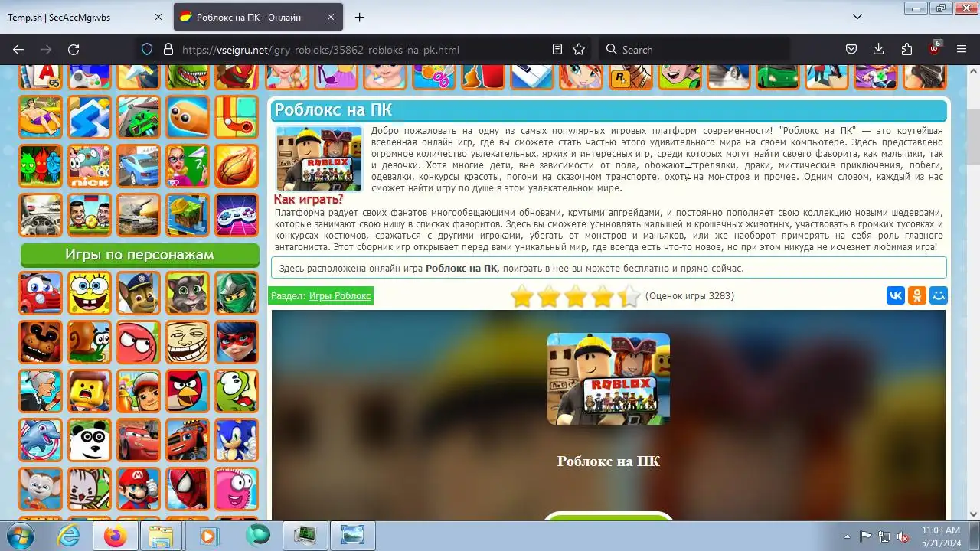Open the flaming basketball game icon
This screenshot has height=551, width=980.
pyautogui.click(x=237, y=166)
